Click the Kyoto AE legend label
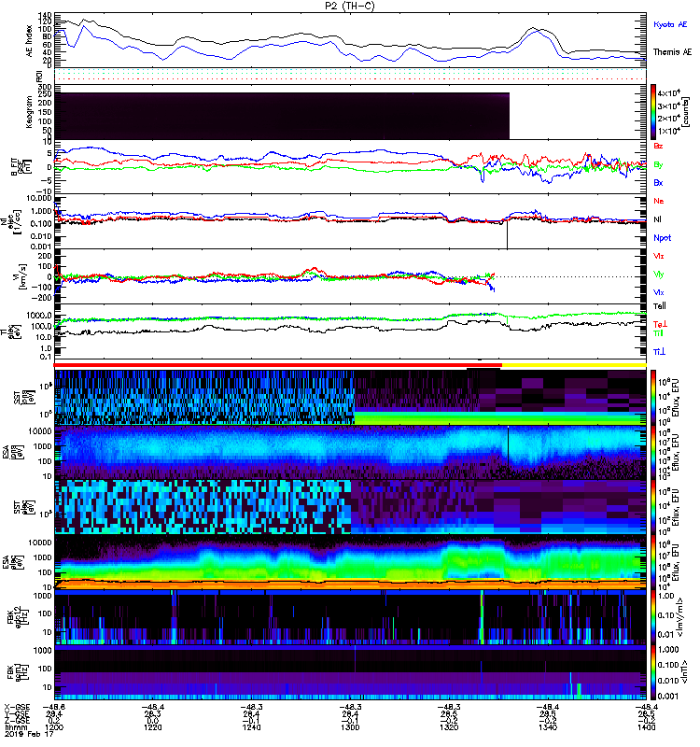This screenshot has width=700, height=747. pos(671,22)
